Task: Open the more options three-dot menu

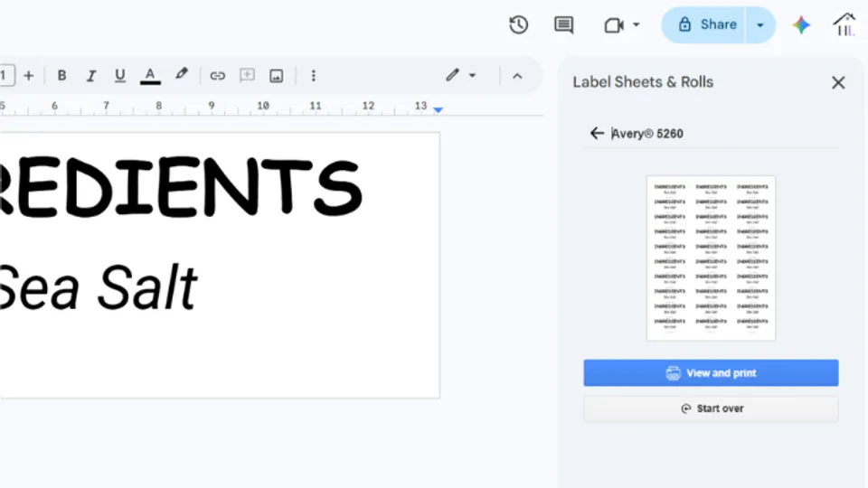Action: [314, 76]
